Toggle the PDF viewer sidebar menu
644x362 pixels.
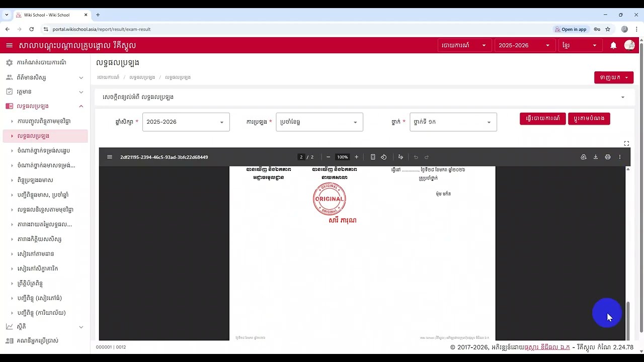pyautogui.click(x=110, y=157)
